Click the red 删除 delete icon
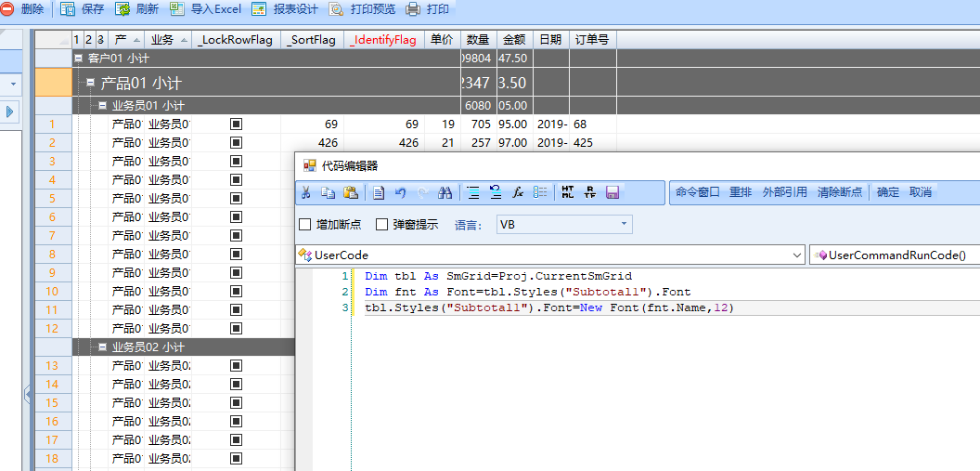Screen dimensions: 980x471 (6, 8)
